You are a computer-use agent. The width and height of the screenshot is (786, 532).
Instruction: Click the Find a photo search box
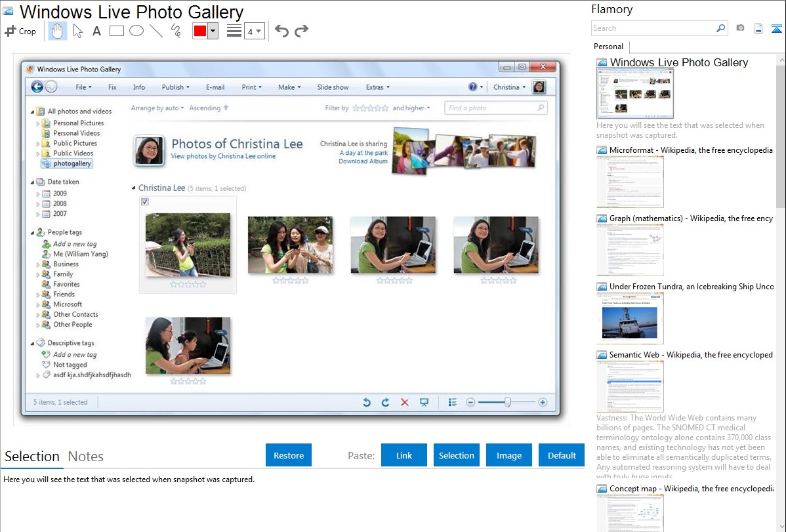point(495,108)
